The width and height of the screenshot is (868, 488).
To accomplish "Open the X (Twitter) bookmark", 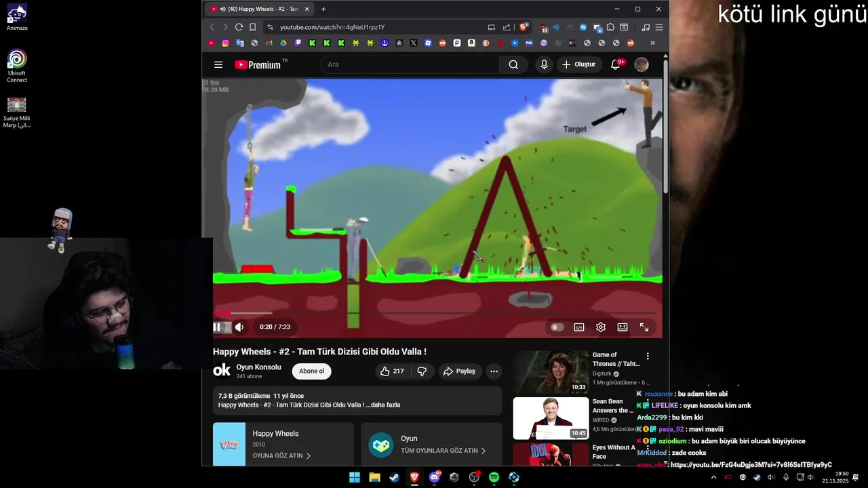I will pos(414,43).
